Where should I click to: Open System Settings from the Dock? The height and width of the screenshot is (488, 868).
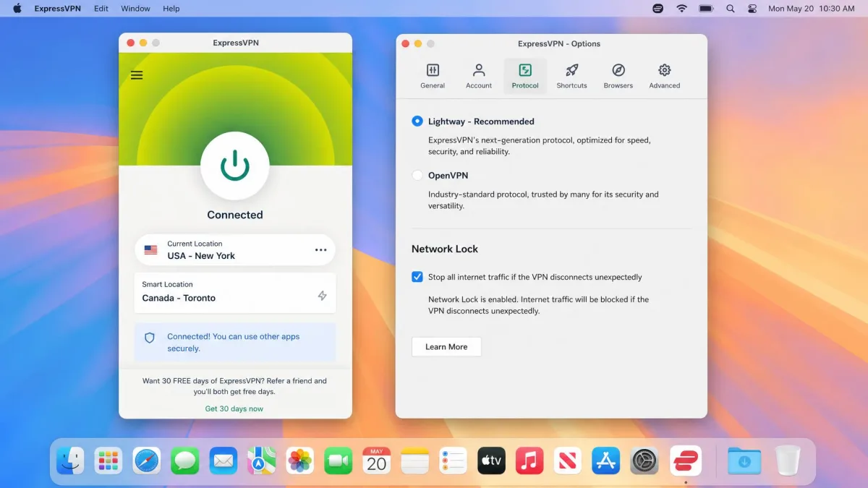coord(644,460)
